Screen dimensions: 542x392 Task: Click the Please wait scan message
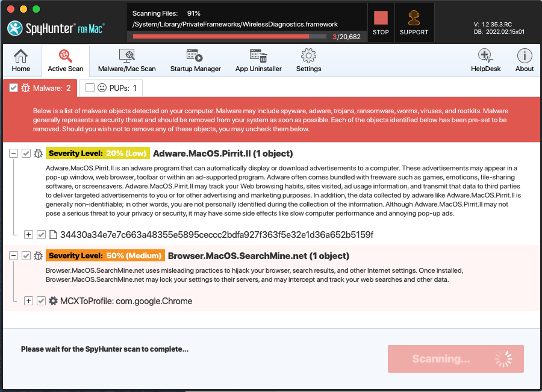105,349
